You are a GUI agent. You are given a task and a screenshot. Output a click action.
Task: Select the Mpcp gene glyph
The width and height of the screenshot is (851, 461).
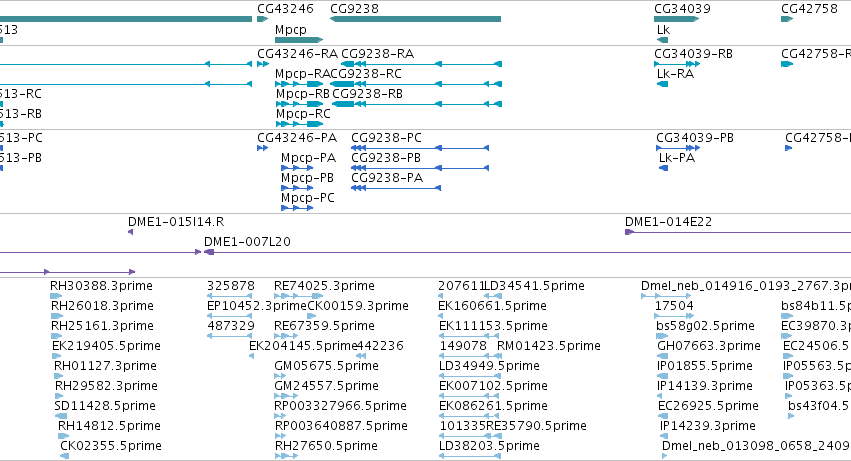pyautogui.click(x=299, y=40)
